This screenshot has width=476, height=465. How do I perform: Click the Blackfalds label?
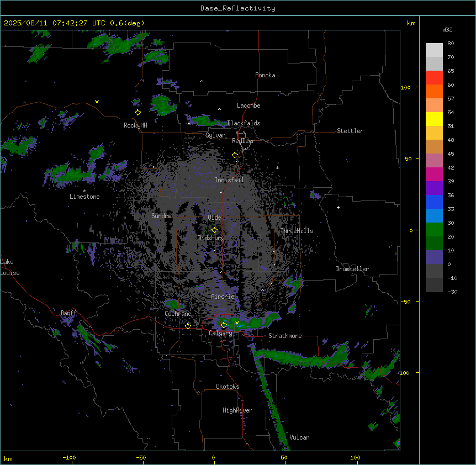244,123
